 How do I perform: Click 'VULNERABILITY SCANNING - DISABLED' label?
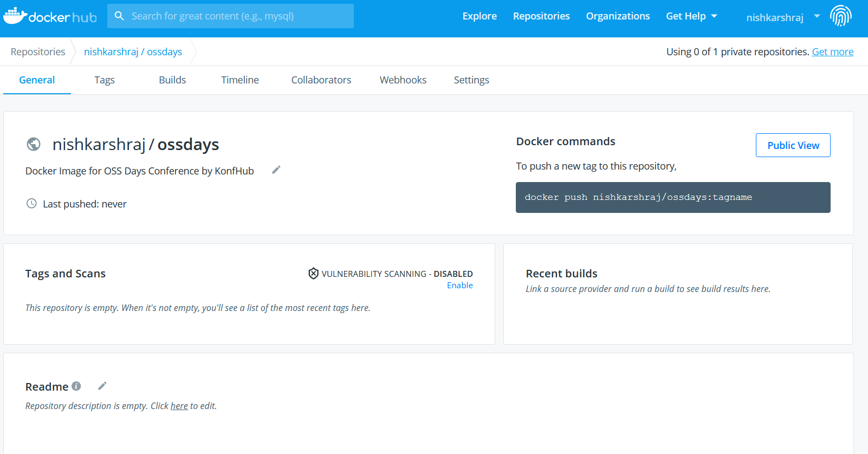pos(397,274)
